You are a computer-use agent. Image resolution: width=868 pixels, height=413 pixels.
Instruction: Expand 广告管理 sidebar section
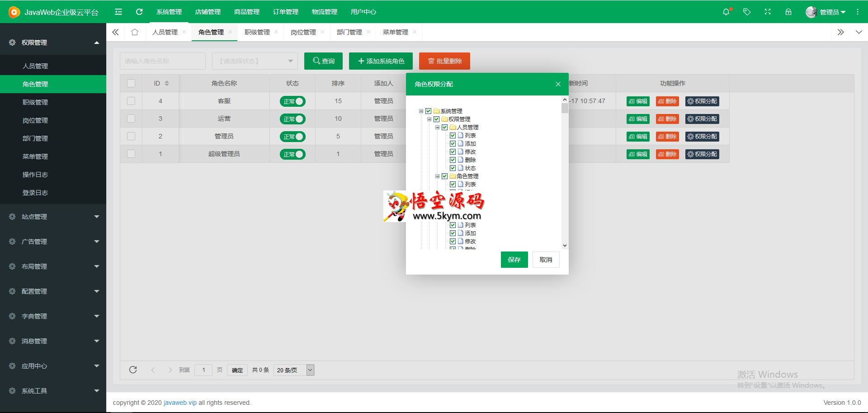pyautogui.click(x=53, y=242)
